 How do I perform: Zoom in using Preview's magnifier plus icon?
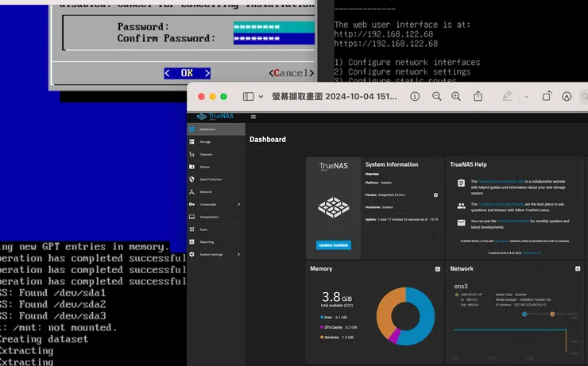[x=456, y=97]
